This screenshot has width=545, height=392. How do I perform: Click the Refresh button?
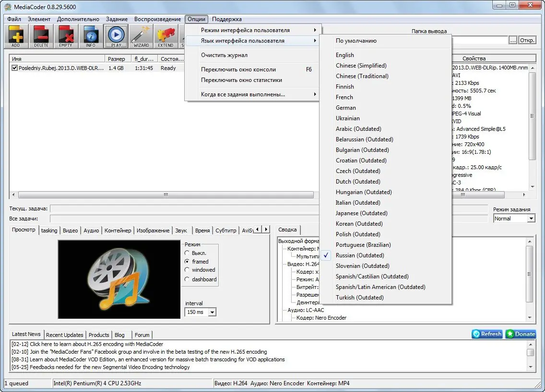(487, 334)
